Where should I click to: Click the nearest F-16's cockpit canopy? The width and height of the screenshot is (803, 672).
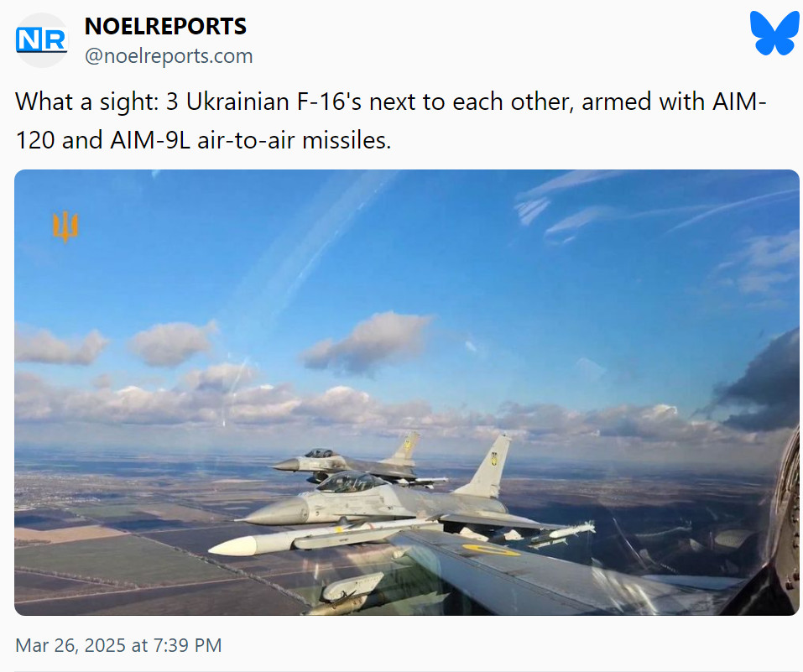[352, 482]
